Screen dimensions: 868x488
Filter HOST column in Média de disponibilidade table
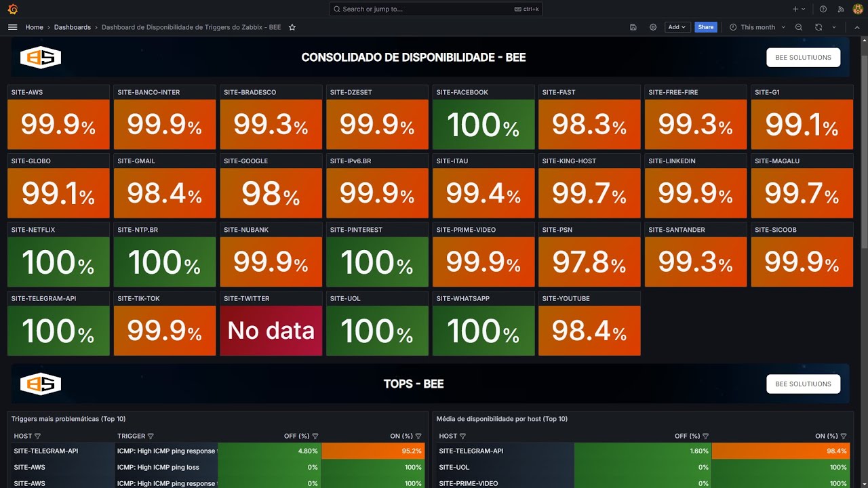[462, 436]
